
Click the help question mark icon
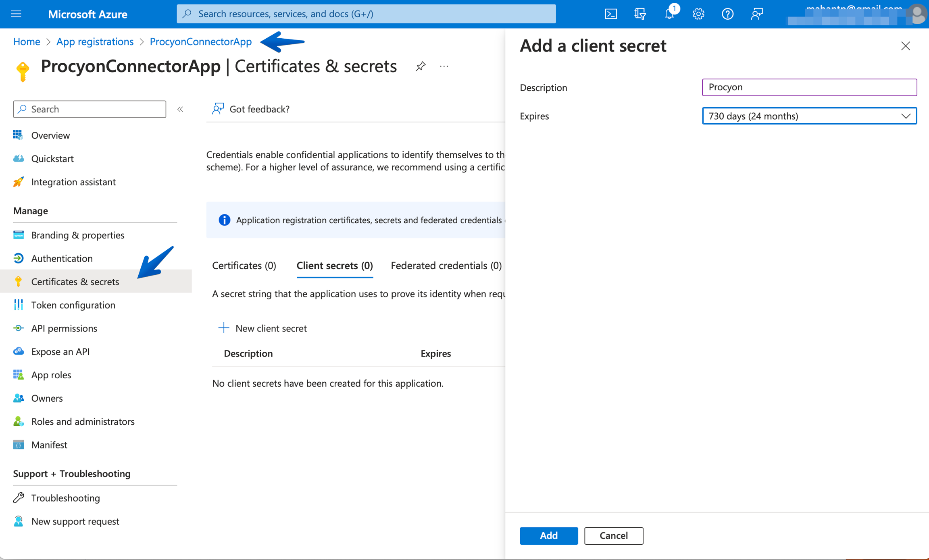click(727, 14)
